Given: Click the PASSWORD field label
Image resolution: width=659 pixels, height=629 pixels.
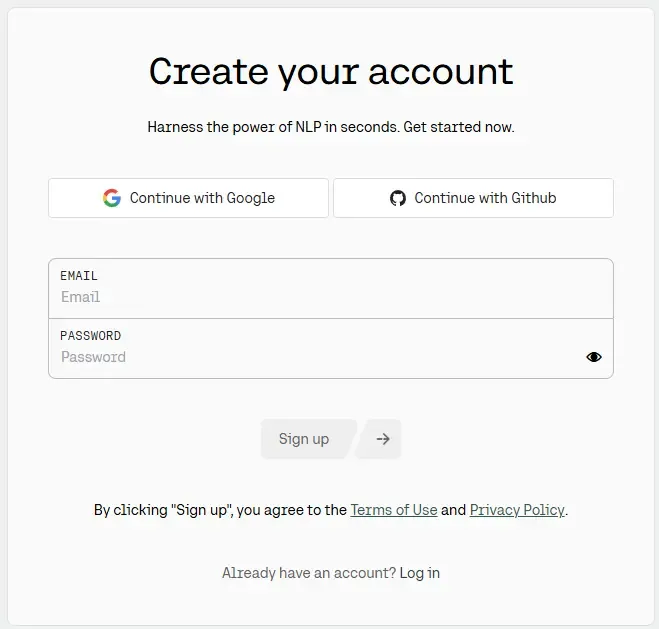Looking at the screenshot, I should (x=90, y=336).
